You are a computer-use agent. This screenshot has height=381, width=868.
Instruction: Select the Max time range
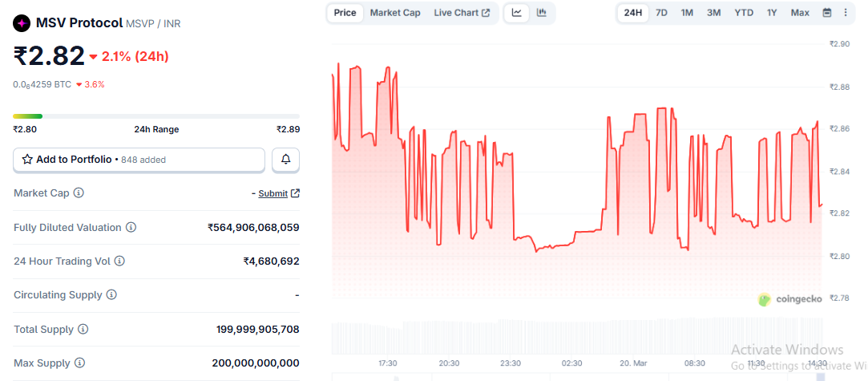click(800, 13)
